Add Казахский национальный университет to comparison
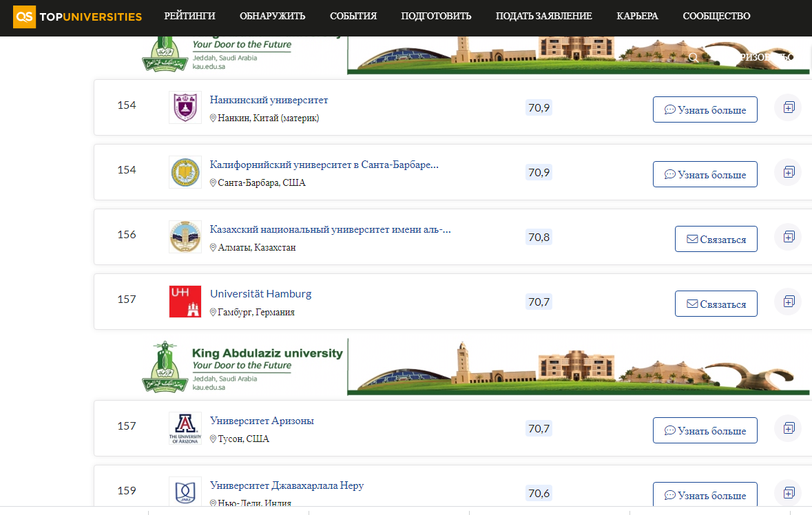The width and height of the screenshot is (812, 515). [x=789, y=237]
